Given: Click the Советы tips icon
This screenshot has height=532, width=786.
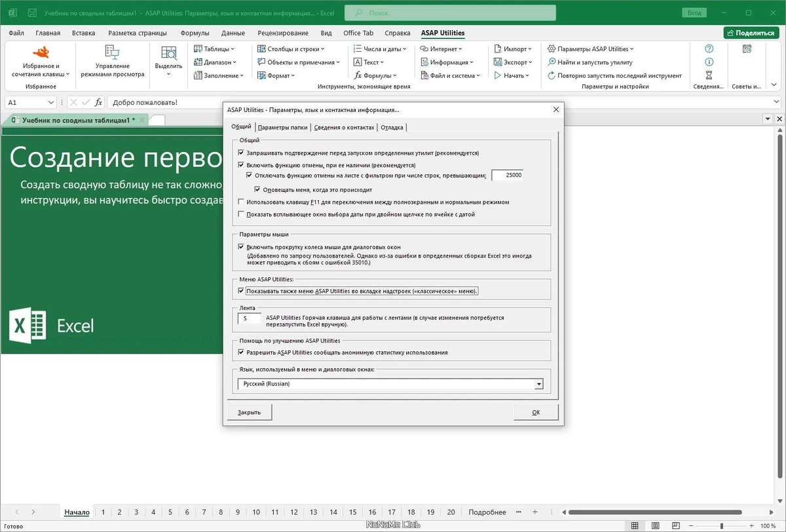Looking at the screenshot, I should tap(747, 48).
